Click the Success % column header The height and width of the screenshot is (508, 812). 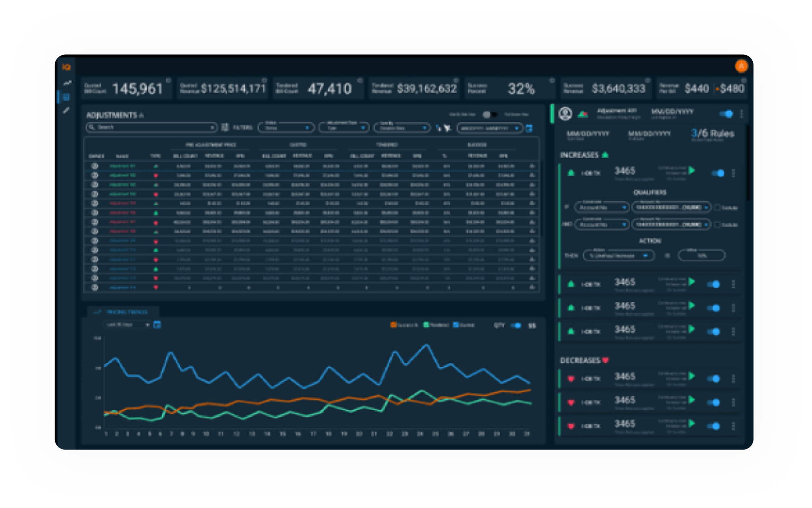click(445, 156)
